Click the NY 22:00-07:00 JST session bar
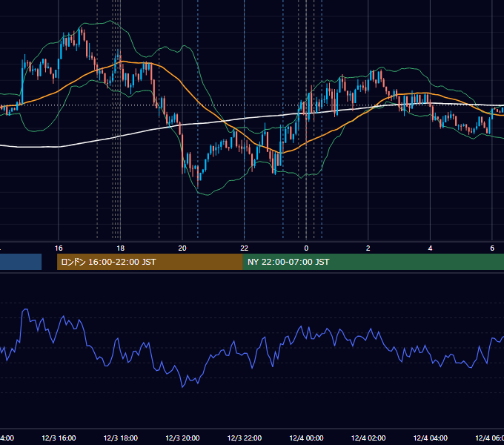Image resolution: width=504 pixels, height=445 pixels. [373, 262]
